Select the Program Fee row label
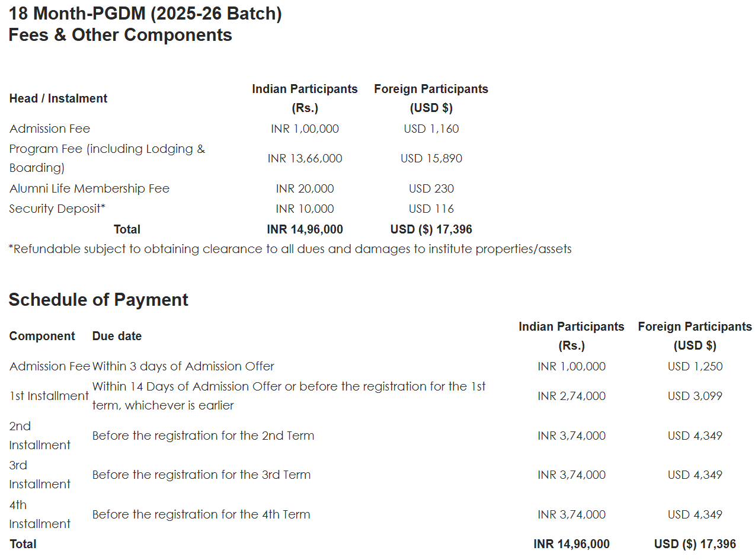Viewport: 755px width, 560px height. (107, 158)
